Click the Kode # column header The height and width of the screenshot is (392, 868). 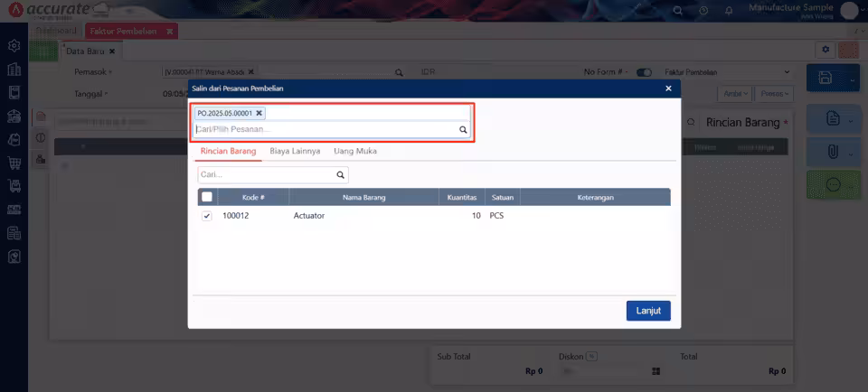point(253,198)
